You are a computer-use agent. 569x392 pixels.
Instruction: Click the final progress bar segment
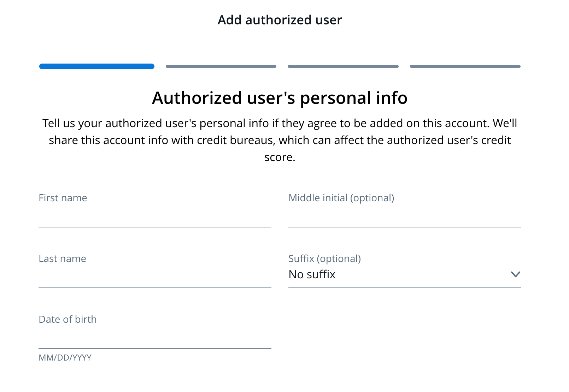coord(465,66)
